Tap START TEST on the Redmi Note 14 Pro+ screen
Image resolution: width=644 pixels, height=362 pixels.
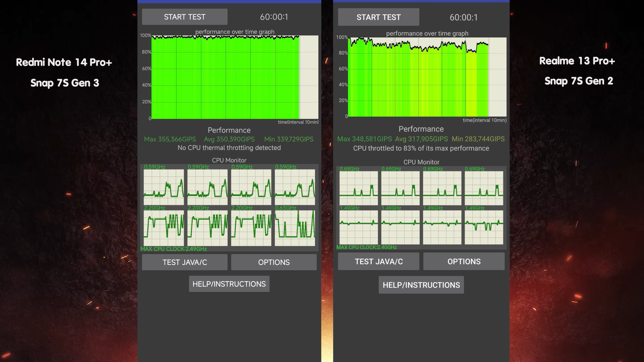pyautogui.click(x=185, y=17)
